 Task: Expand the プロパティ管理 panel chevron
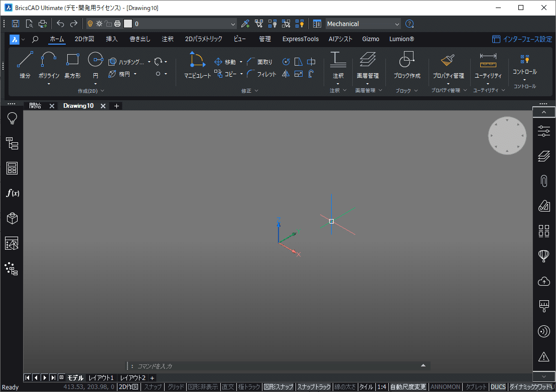click(x=465, y=90)
